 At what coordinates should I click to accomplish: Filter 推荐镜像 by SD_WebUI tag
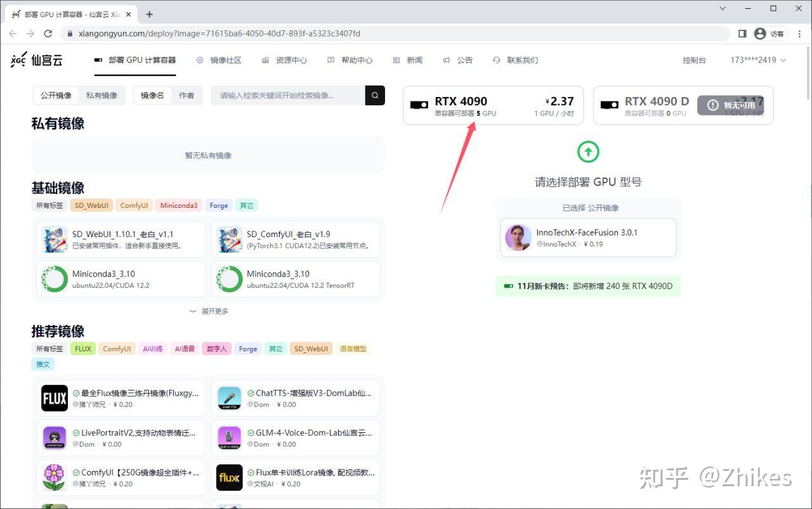pos(311,349)
